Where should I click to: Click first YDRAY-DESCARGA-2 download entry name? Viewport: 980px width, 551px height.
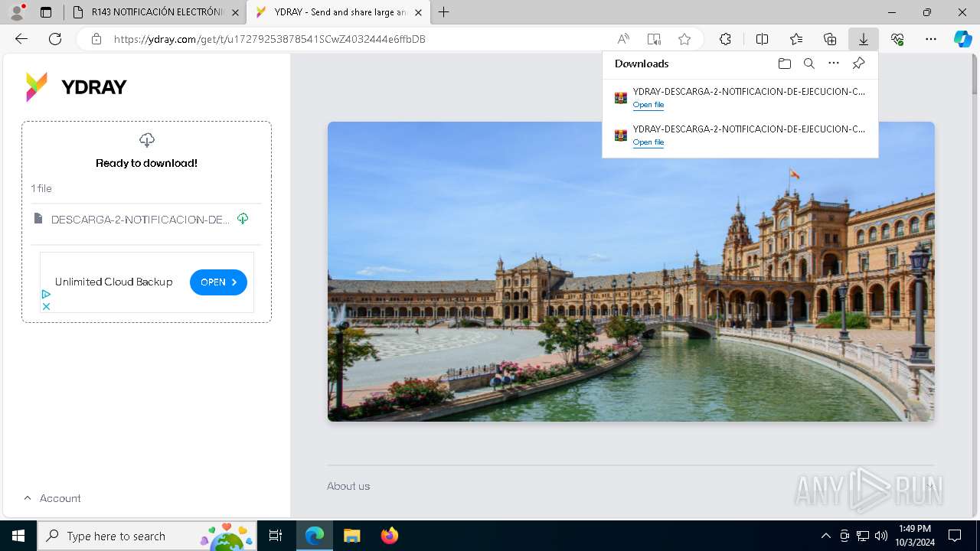pyautogui.click(x=749, y=91)
